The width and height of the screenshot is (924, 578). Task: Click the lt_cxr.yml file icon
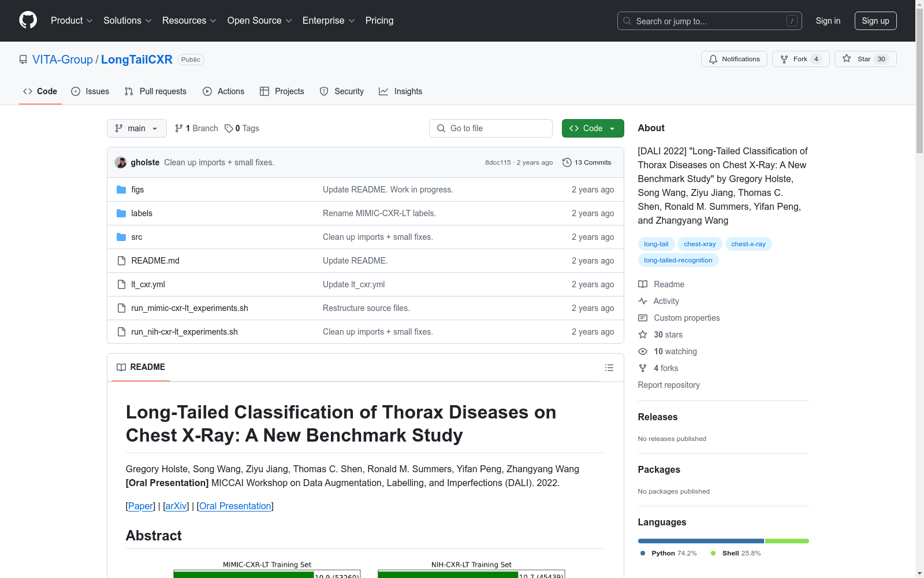coord(121,284)
